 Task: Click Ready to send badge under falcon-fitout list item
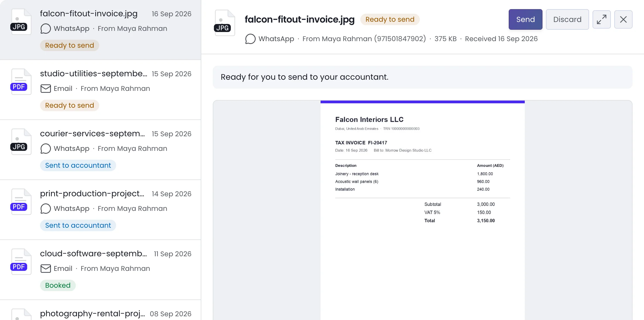point(69,45)
